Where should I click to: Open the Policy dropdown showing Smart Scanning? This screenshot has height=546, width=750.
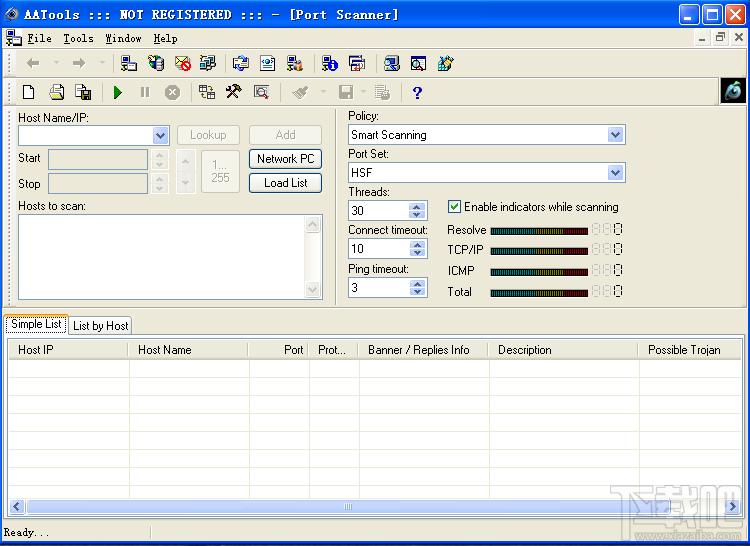tap(615, 135)
